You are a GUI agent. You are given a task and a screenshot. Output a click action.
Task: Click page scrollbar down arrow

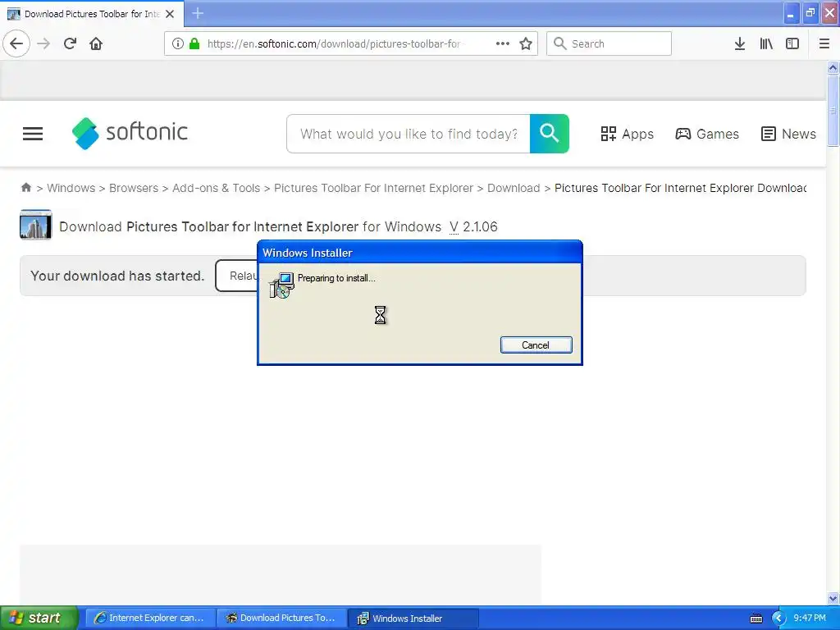[833, 598]
